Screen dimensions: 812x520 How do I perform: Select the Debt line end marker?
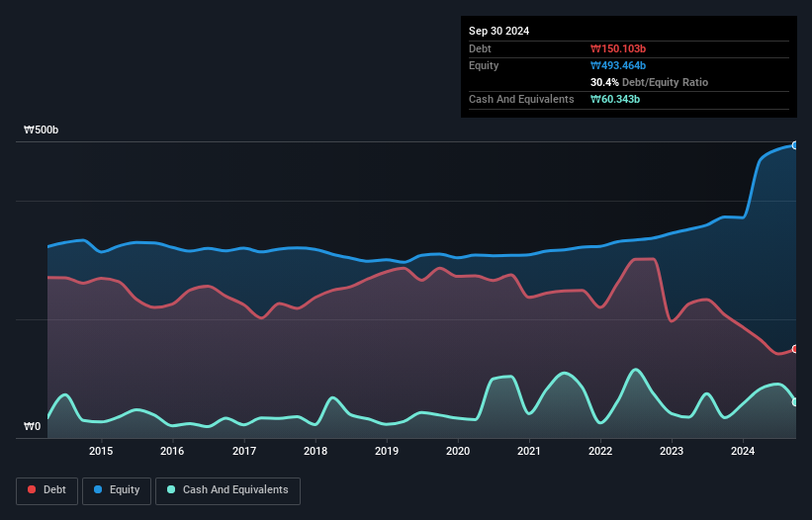(795, 349)
